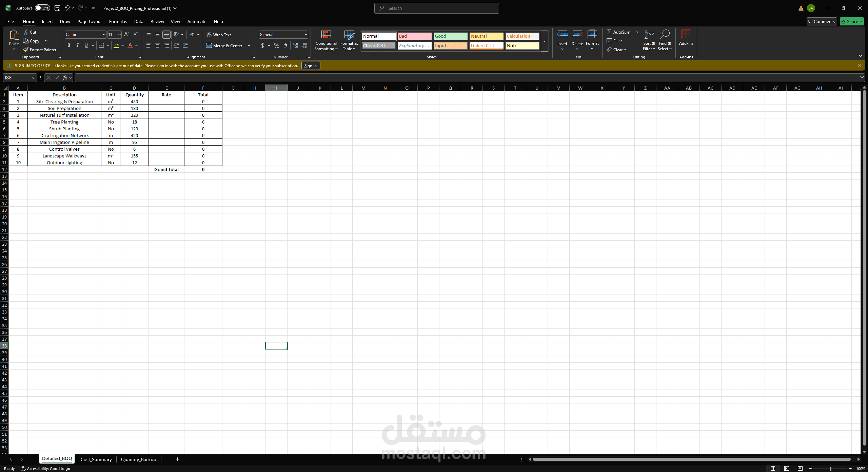The height and width of the screenshot is (472, 868).
Task: Click the Insert cells icon
Action: tap(562, 35)
